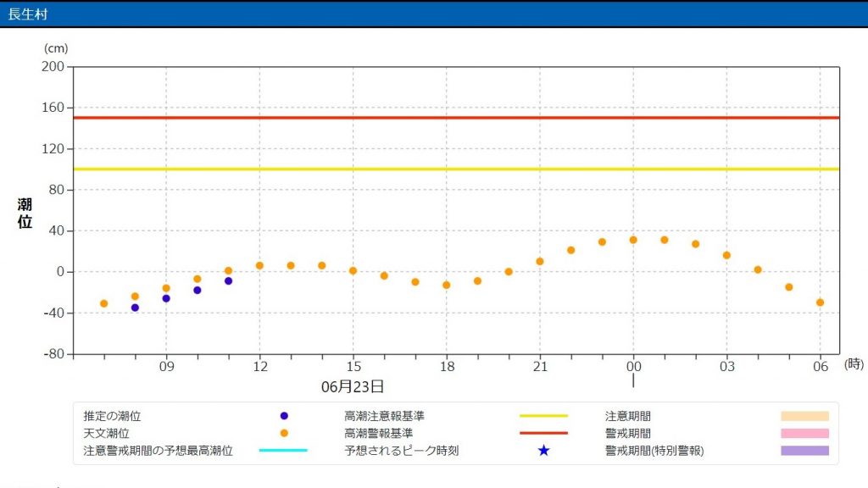Click the 高潮警報基準 legend label
This screenshot has width=868, height=488.
click(379, 433)
